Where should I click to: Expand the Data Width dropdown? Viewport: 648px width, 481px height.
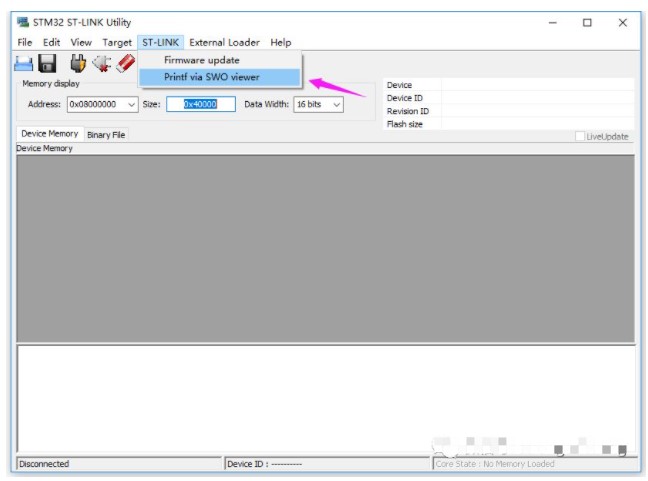click(337, 105)
